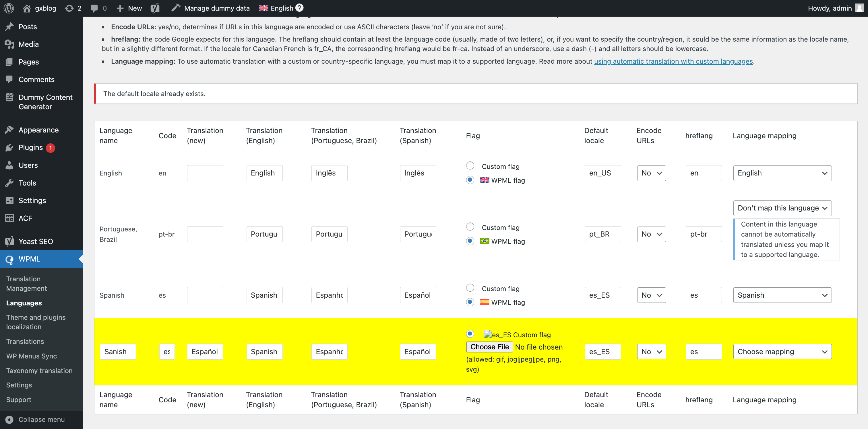This screenshot has width=868, height=429.
Task: Open Encode URLs dropdown for pt_BR
Action: pos(651,234)
